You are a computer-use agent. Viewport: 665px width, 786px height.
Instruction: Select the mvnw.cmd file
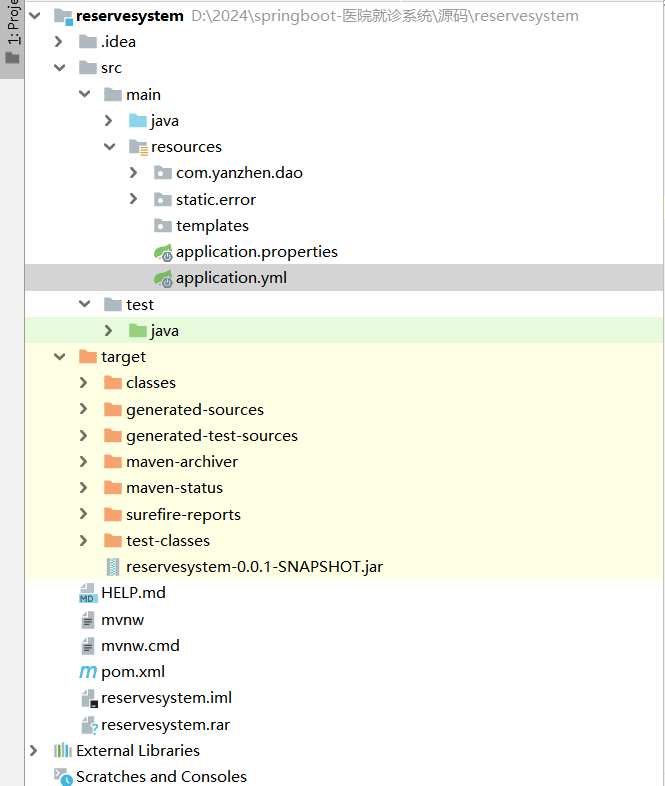140,646
